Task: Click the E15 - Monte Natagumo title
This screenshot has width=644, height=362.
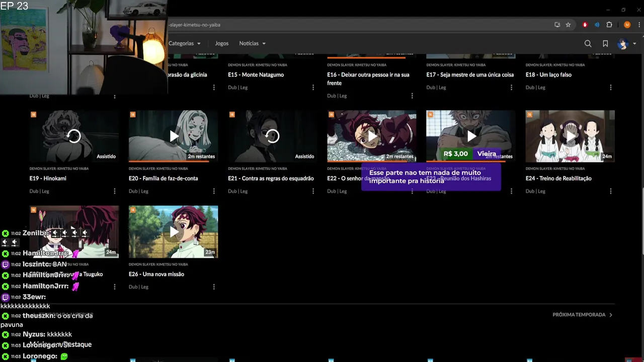Action: 256,75
